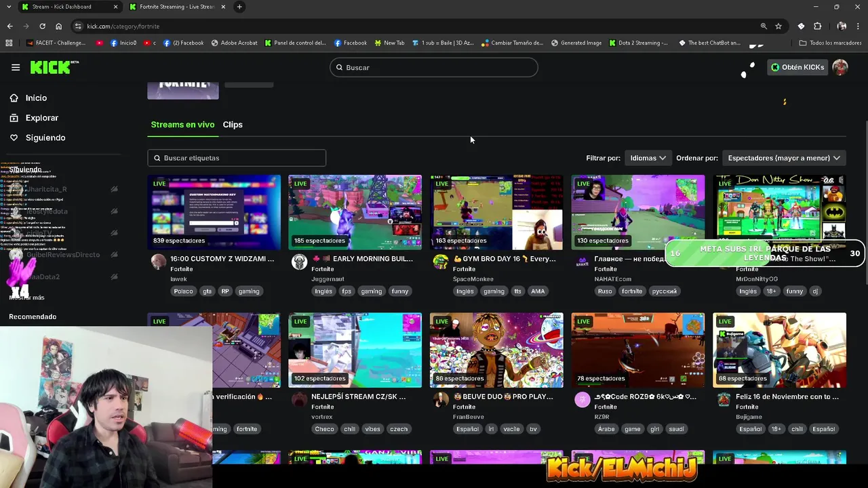Open the Dota 2 Streaming bookmark
Image resolution: width=868 pixels, height=488 pixels.
coord(638,43)
